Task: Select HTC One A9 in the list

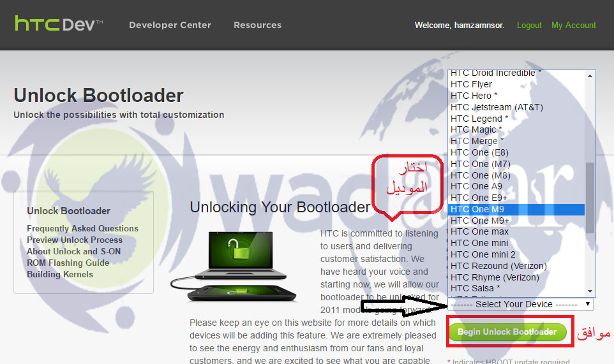Action: (516, 187)
